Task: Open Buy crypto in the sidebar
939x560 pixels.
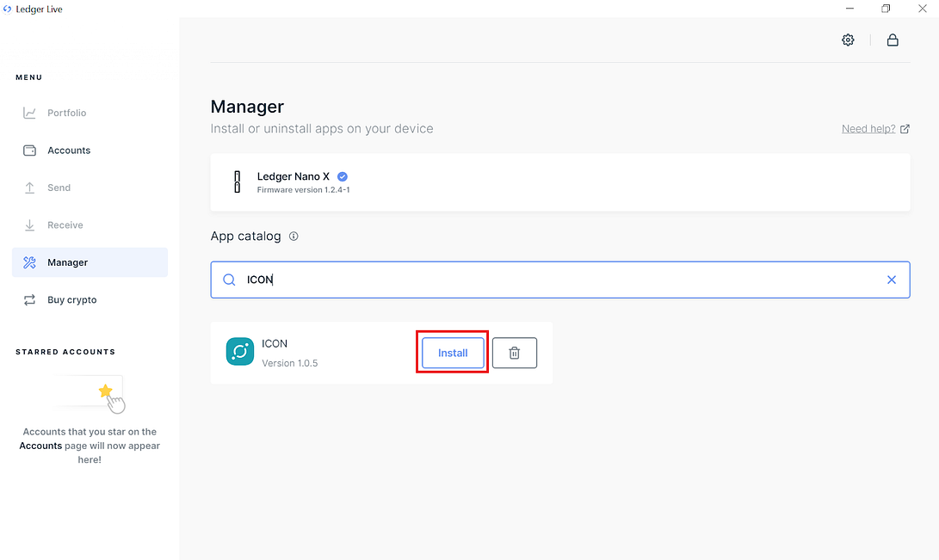Action: pyautogui.click(x=90, y=299)
